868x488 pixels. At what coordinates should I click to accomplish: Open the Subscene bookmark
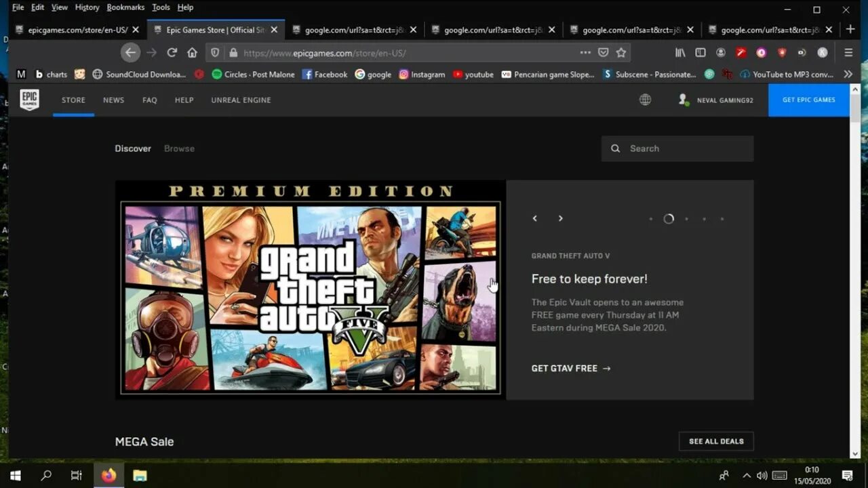coord(649,74)
